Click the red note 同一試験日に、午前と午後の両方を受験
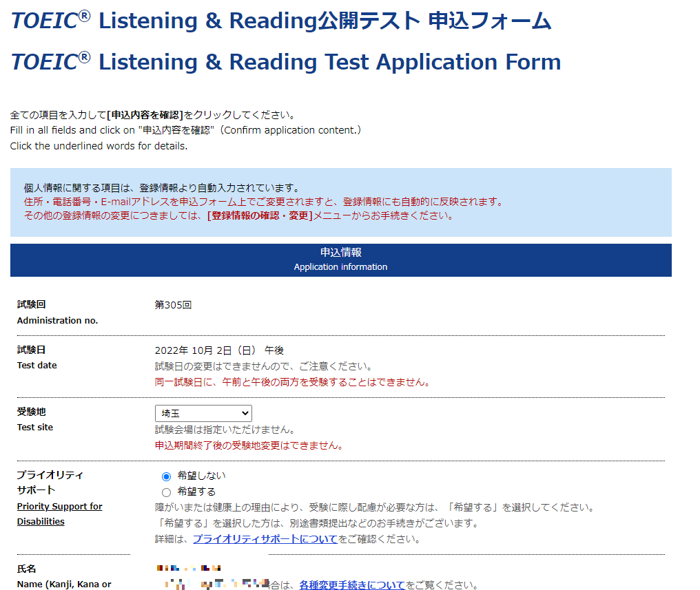This screenshot has height=590, width=700. tap(292, 382)
